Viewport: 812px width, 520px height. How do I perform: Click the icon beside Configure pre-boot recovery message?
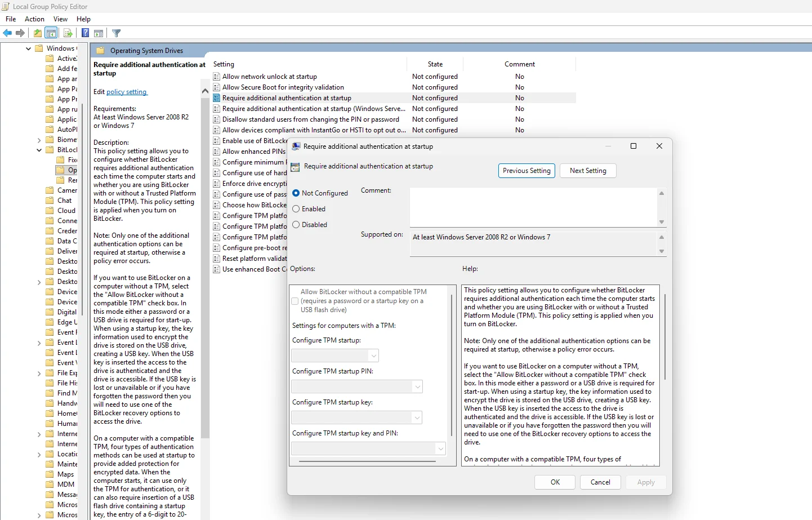point(217,248)
